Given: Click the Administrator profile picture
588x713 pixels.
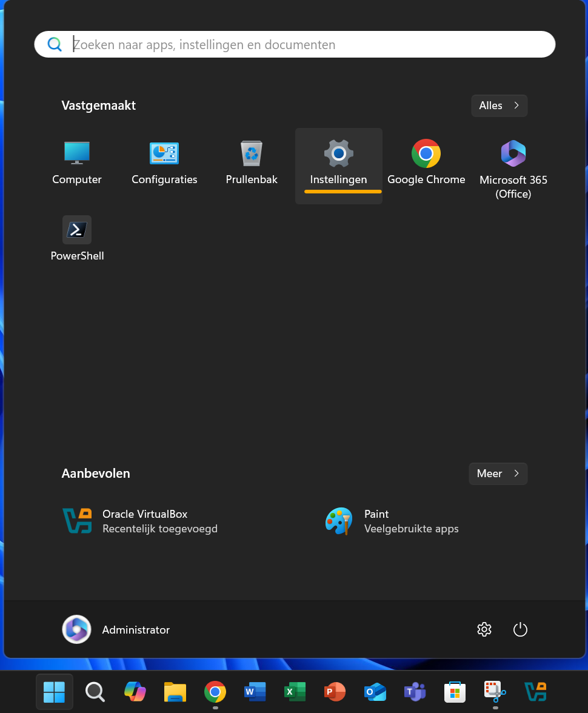Looking at the screenshot, I should pyautogui.click(x=76, y=629).
